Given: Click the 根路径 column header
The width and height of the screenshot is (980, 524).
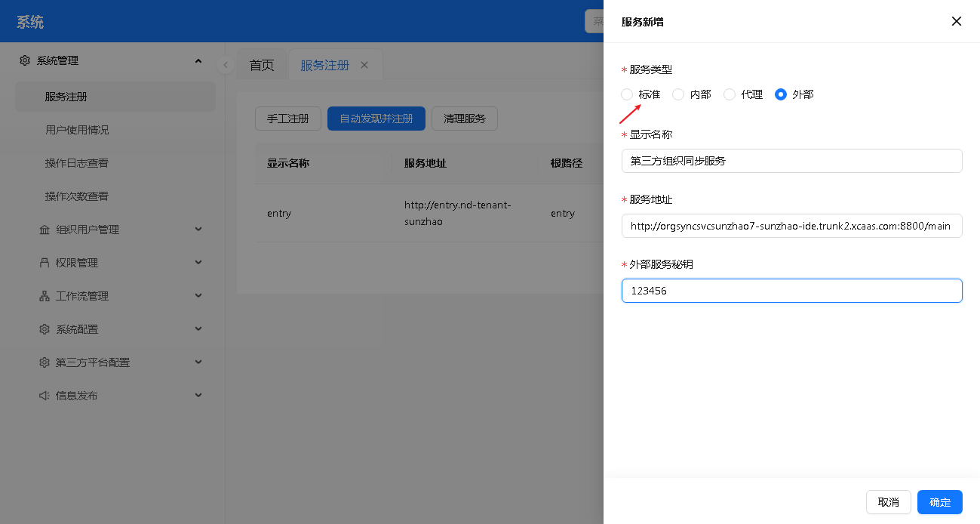Looking at the screenshot, I should 567,163.
